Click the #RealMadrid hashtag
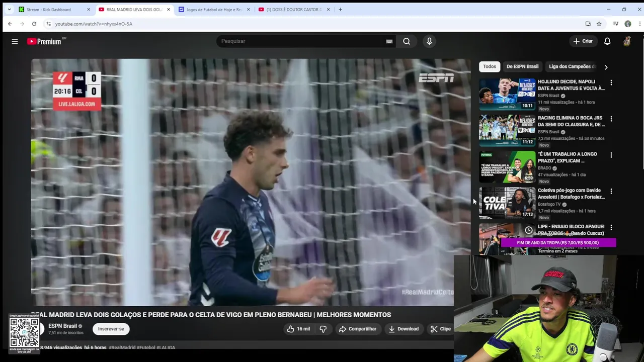The width and height of the screenshot is (644, 362). point(122,347)
